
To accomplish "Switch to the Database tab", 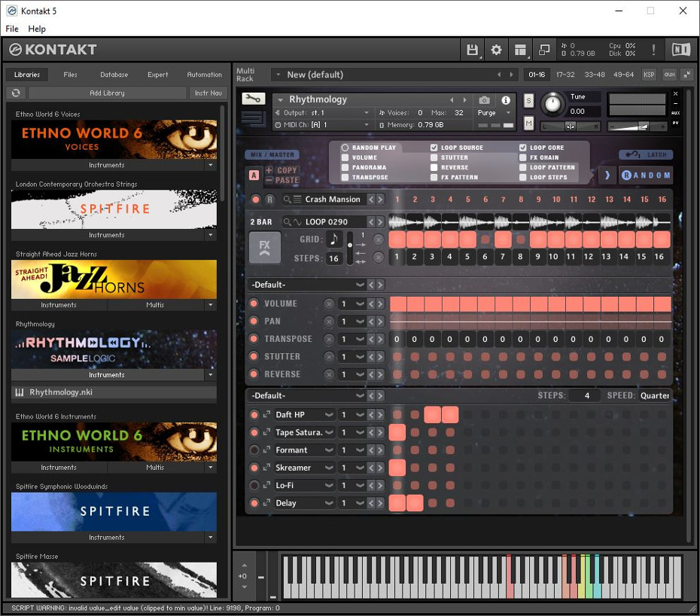I will [114, 75].
